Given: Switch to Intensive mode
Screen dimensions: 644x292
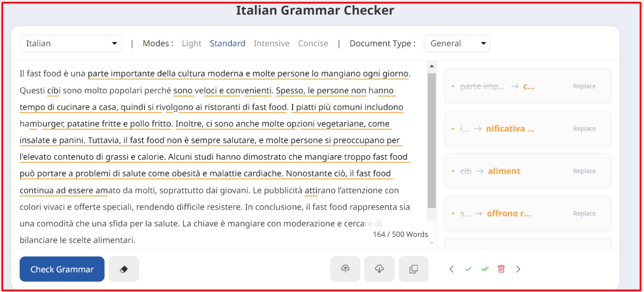Looking at the screenshot, I should 272,43.
